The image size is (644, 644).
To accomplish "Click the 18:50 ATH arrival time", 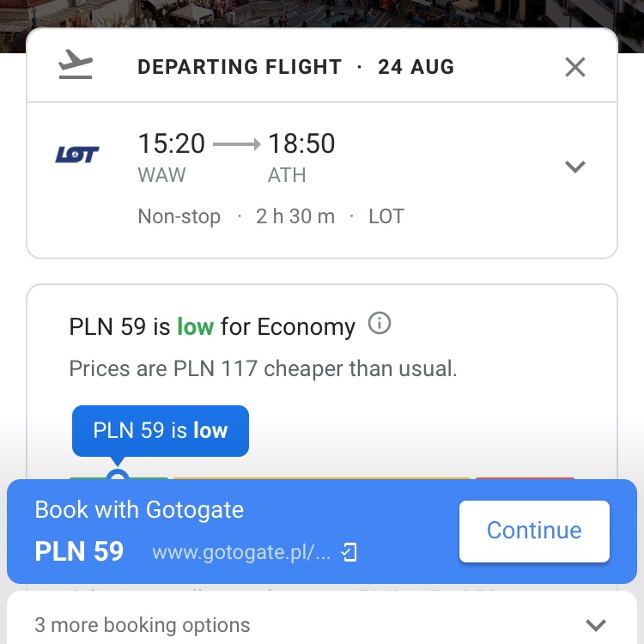I will [x=301, y=158].
